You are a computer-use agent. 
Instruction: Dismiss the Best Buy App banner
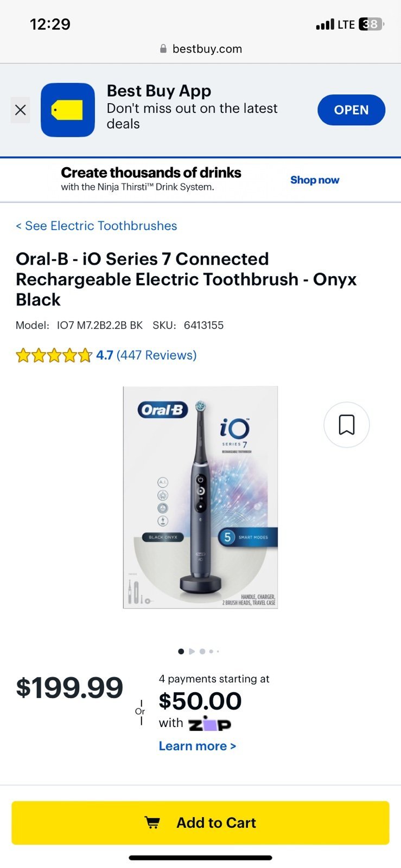coord(20,110)
